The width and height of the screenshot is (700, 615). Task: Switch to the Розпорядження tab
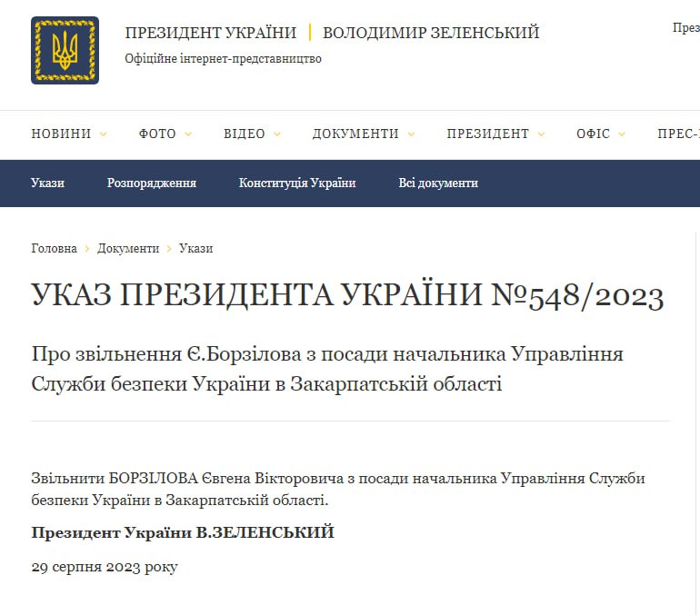point(152,183)
